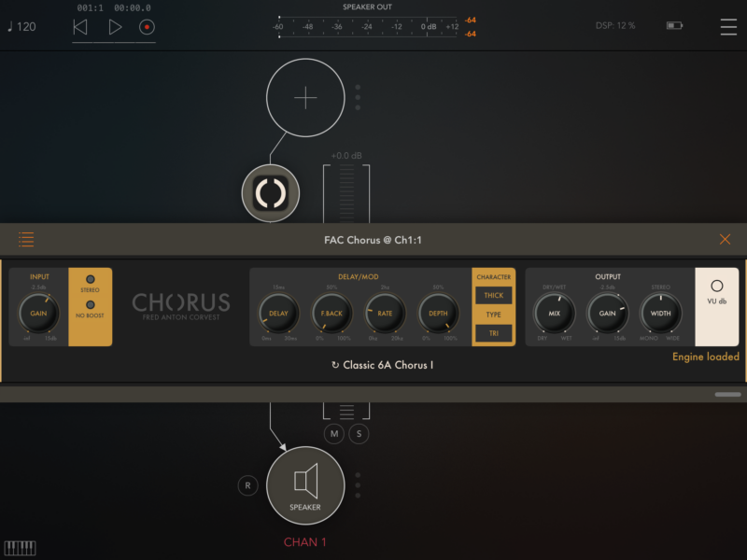
Task: Click the Engine loaded status text
Action: point(706,357)
